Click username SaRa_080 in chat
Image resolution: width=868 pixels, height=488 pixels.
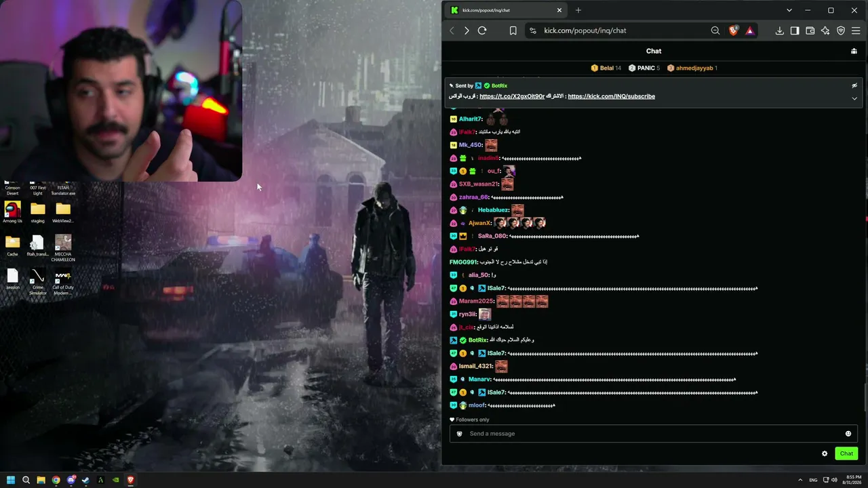492,236
